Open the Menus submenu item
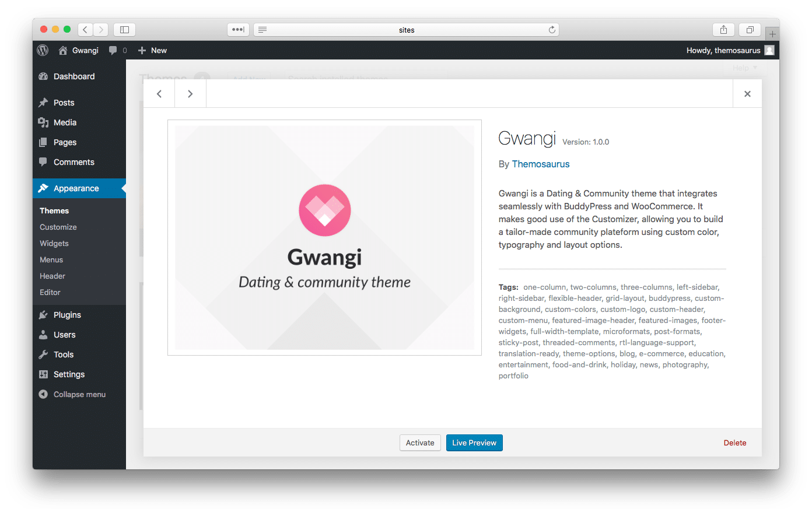812x516 pixels. [51, 259]
